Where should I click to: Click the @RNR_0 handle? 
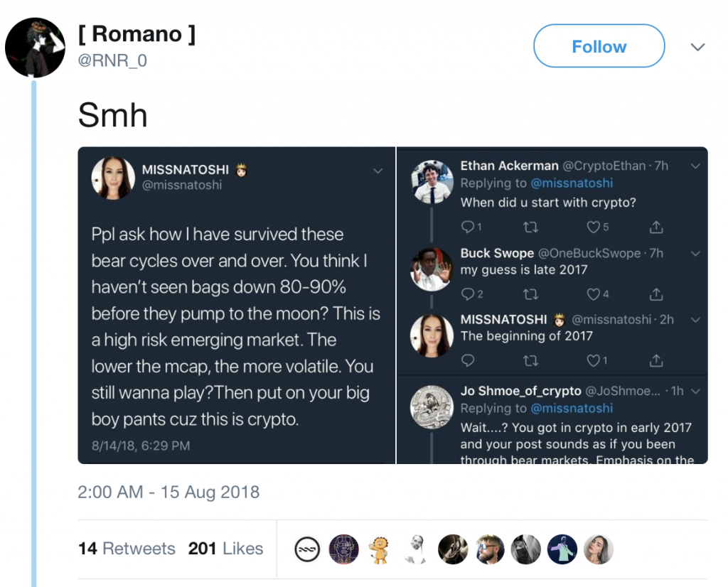point(112,60)
